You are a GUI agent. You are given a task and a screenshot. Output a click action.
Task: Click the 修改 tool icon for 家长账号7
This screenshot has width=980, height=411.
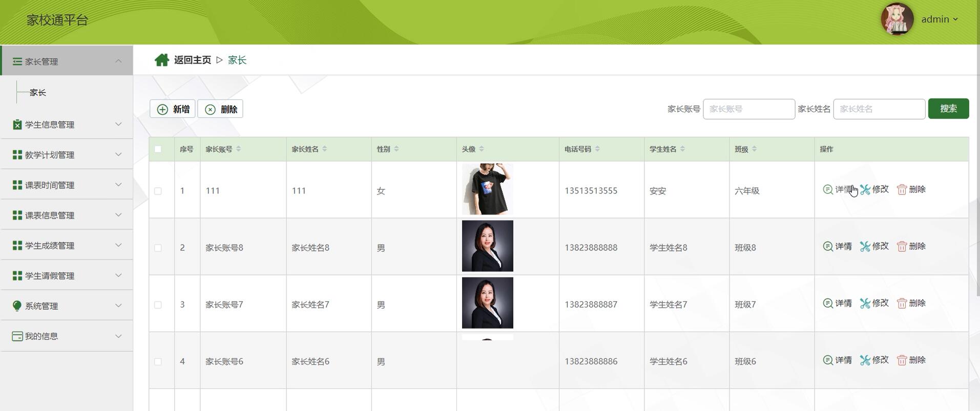[865, 303]
